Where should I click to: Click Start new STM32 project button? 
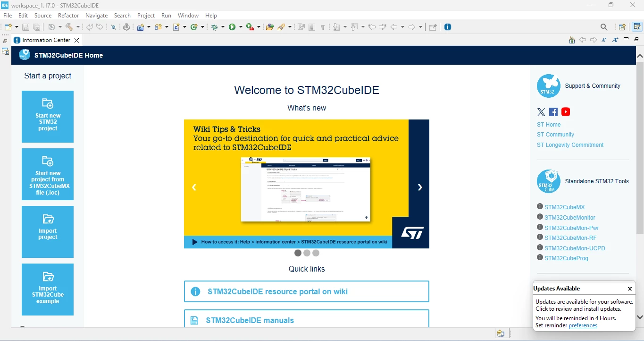[x=48, y=117]
